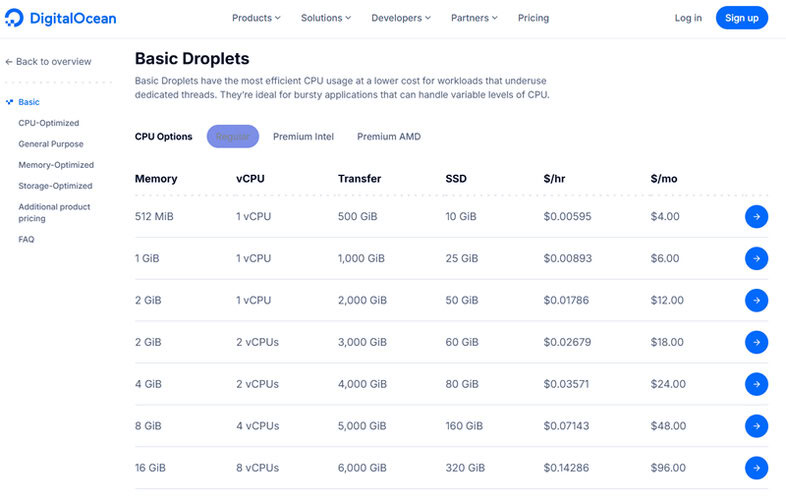Go to the Pricing page

533,18
